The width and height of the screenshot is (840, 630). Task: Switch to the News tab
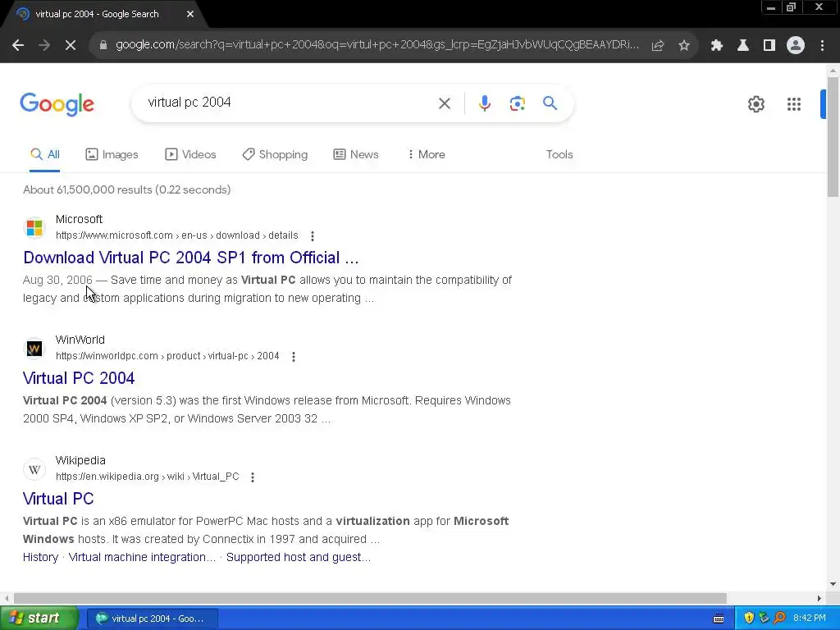pos(356,154)
